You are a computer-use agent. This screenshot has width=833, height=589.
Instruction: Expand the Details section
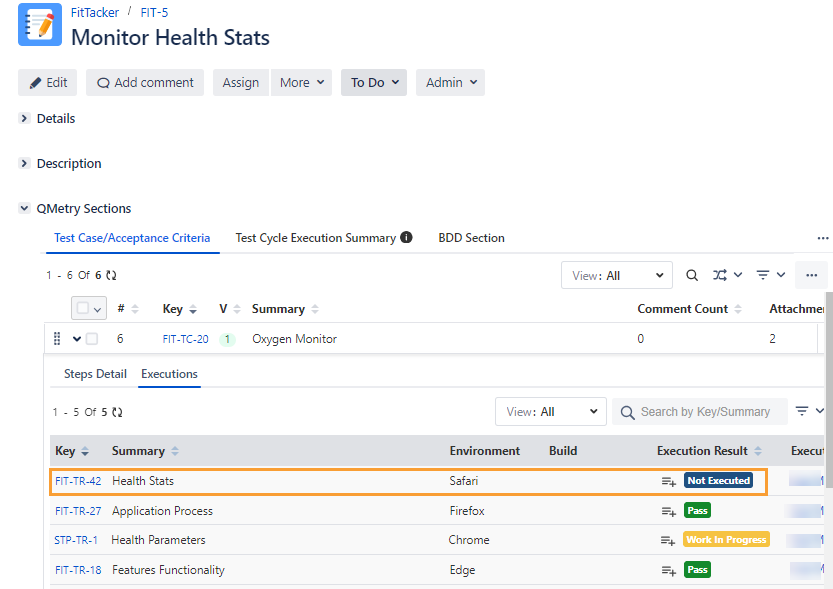click(x=24, y=118)
